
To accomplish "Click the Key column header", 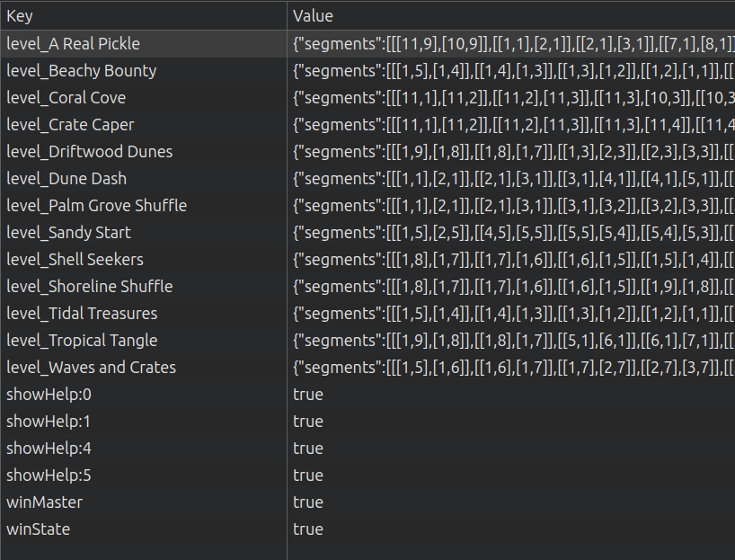I will [x=20, y=16].
